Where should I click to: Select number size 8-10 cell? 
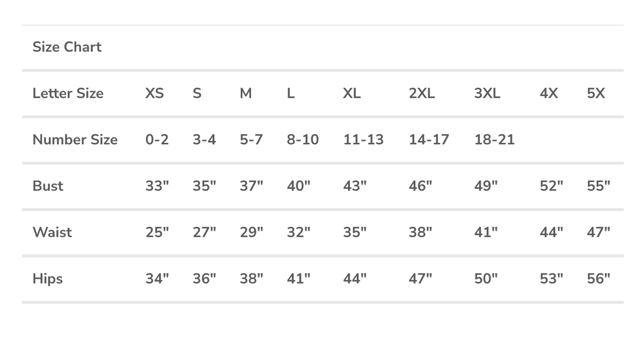[303, 140]
